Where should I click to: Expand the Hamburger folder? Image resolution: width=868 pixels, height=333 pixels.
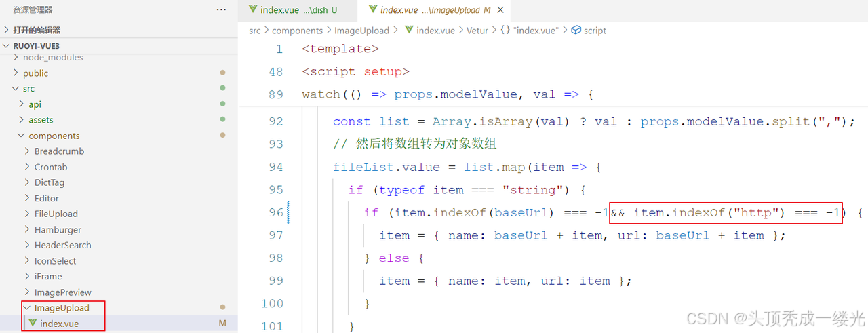point(58,229)
